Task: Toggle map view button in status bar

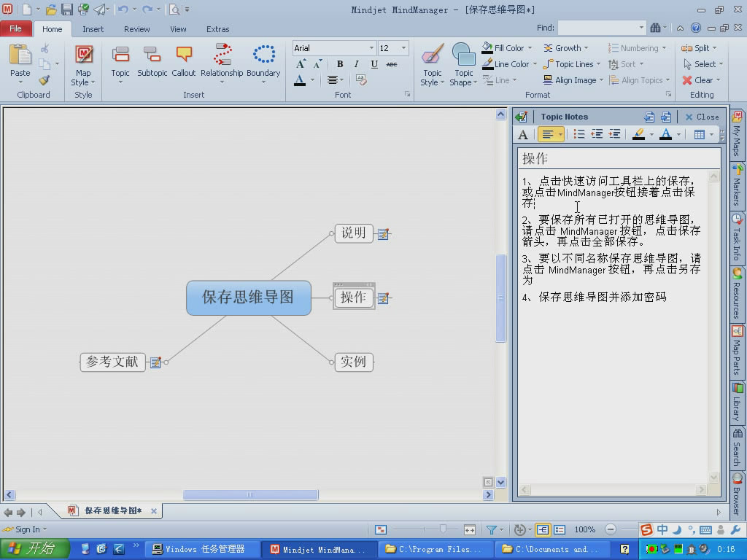Action: click(543, 529)
